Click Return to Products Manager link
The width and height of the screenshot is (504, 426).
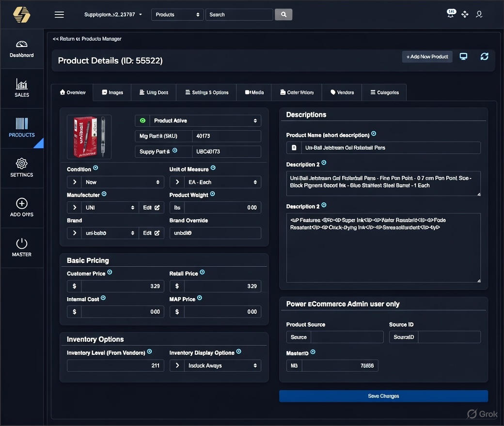87,39
